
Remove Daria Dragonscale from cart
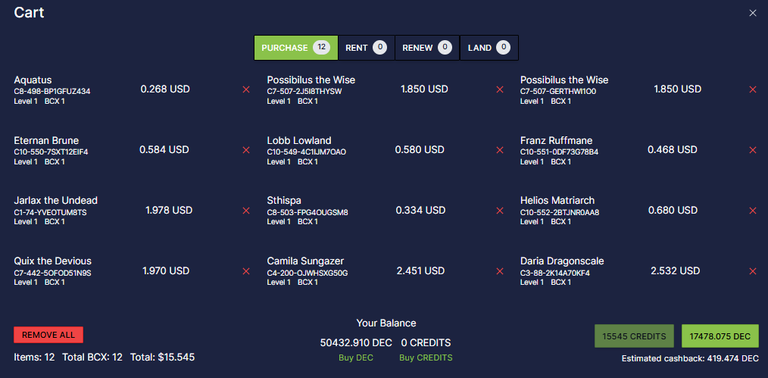tap(753, 271)
